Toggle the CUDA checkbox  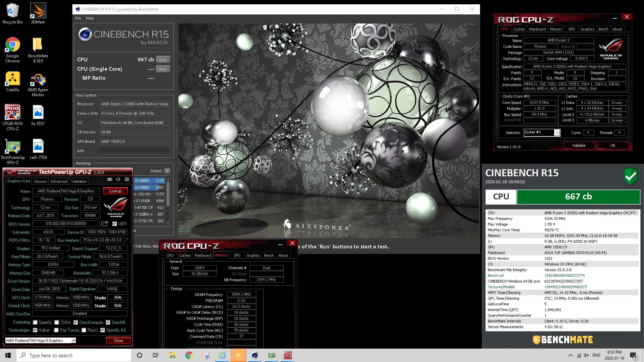click(57, 322)
